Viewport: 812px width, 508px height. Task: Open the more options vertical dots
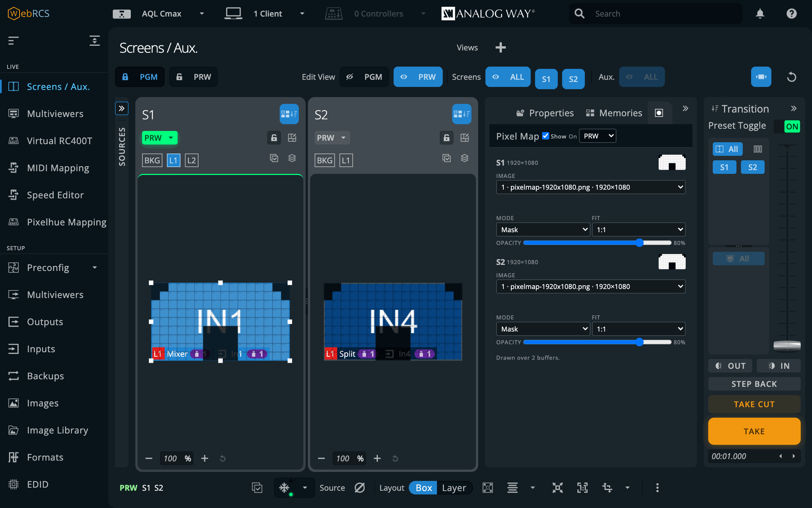point(657,488)
